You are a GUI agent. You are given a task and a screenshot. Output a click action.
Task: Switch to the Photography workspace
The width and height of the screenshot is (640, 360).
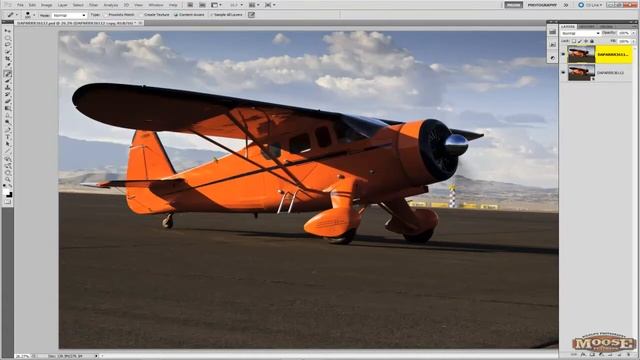pos(542,5)
